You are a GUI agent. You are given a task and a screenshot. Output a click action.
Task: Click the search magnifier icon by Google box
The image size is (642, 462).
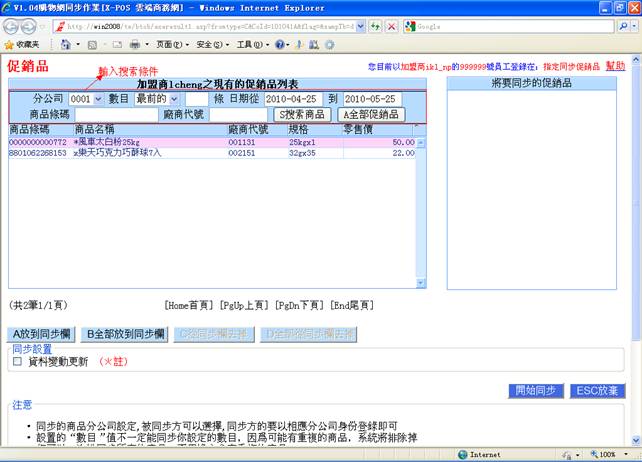(621, 26)
